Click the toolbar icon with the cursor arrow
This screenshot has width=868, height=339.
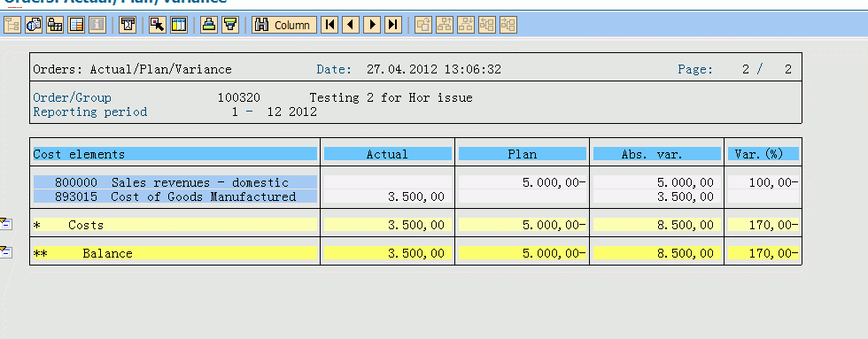click(158, 25)
